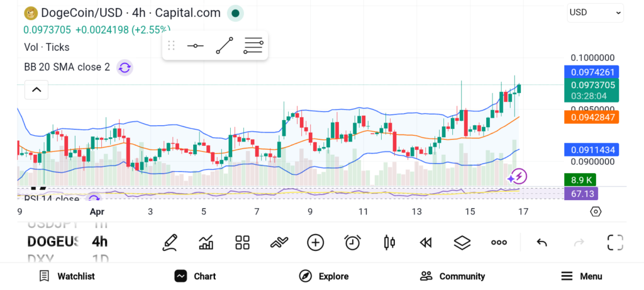Image resolution: width=644 pixels, height=290 pixels.
Task: Open the Community section
Action: (453, 276)
